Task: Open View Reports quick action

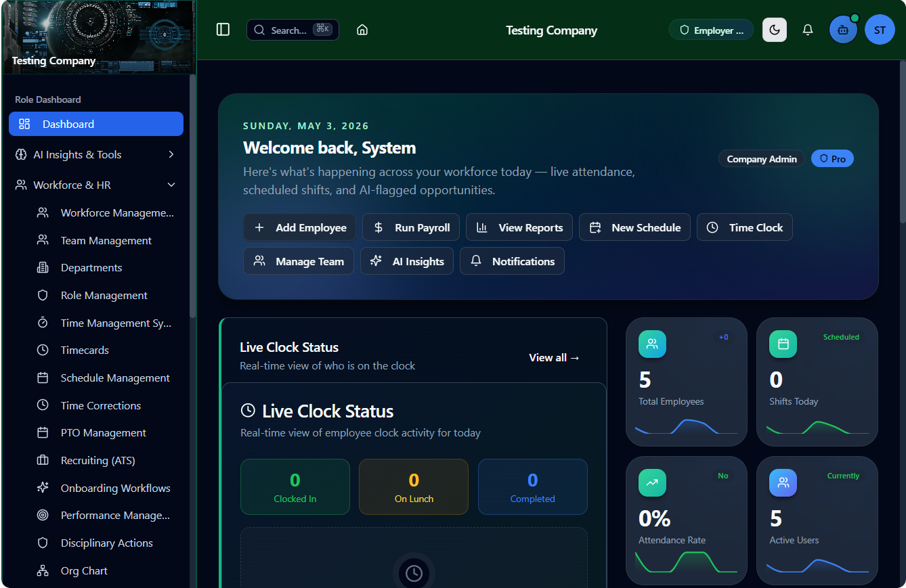Action: 519,227
